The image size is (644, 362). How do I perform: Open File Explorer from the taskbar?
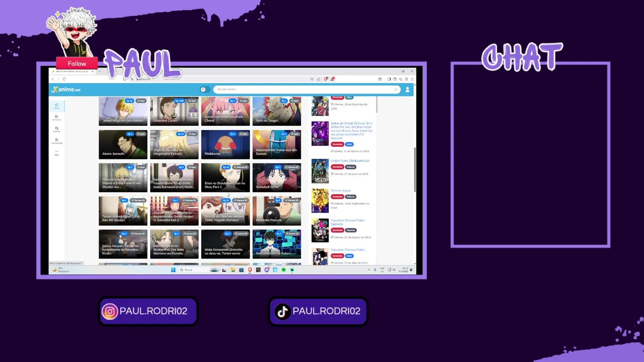(x=233, y=270)
